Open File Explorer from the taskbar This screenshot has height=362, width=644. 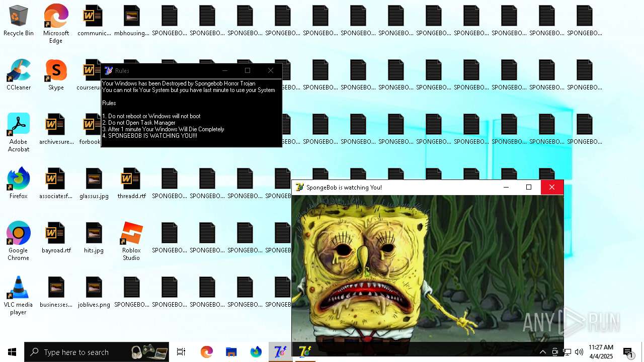pyautogui.click(x=231, y=352)
